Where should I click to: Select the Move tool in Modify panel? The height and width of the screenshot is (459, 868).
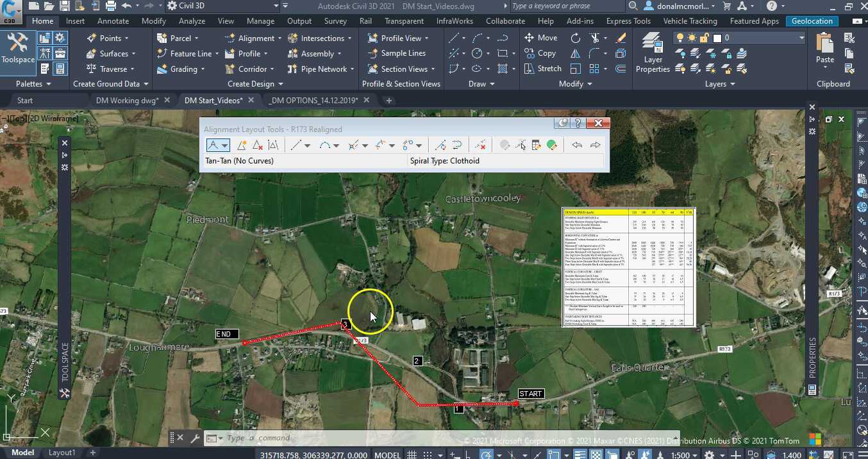540,38
